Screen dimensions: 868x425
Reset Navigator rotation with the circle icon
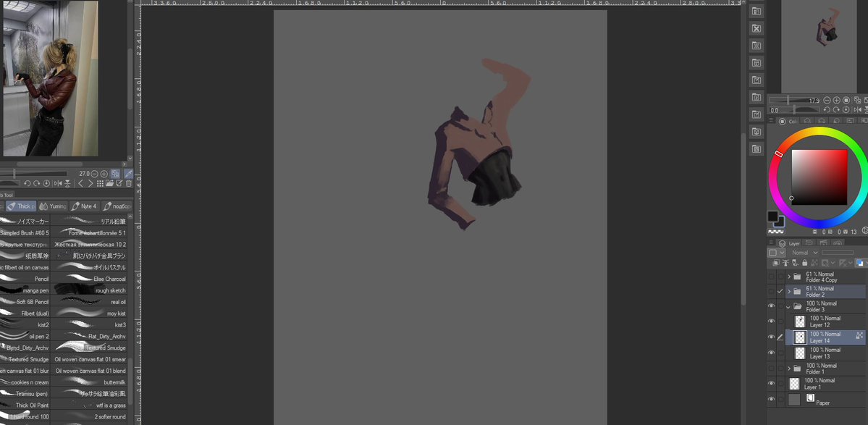click(x=846, y=110)
